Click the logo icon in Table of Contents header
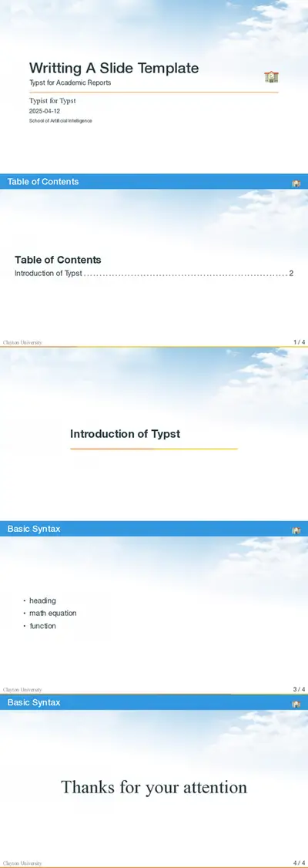Viewport: 308px width, 868px height. (296, 183)
